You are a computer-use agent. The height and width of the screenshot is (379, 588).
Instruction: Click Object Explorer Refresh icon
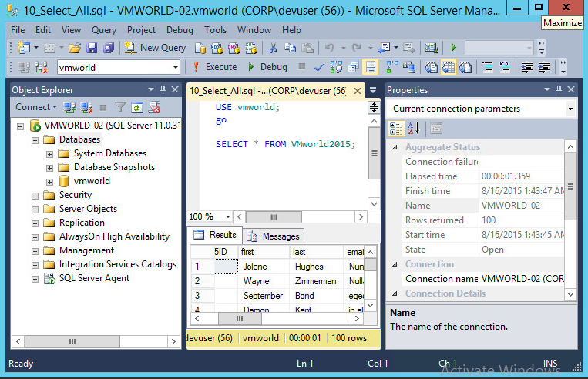click(x=137, y=108)
